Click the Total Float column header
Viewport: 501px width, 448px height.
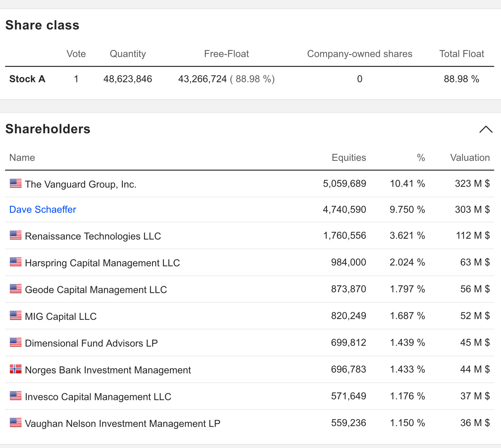click(461, 54)
